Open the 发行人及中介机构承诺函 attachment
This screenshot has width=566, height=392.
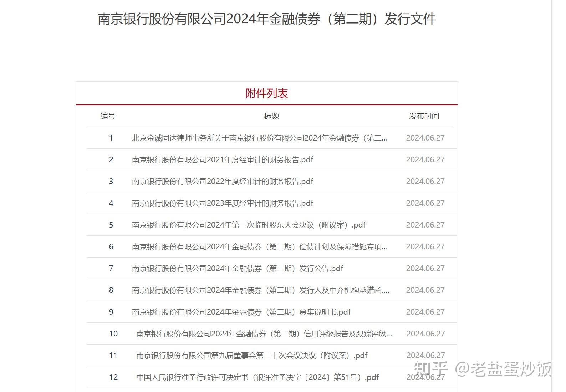pyautogui.click(x=261, y=290)
